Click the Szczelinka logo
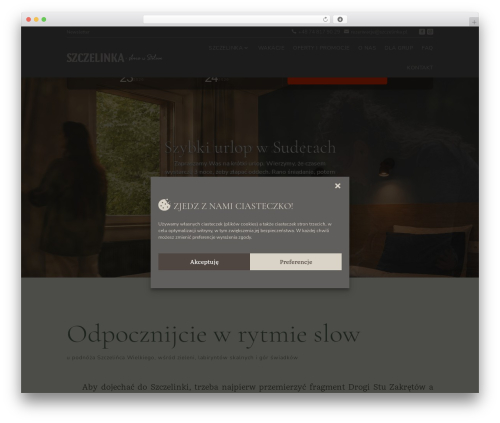Screen dimensions: 500x423 pyautogui.click(x=114, y=58)
